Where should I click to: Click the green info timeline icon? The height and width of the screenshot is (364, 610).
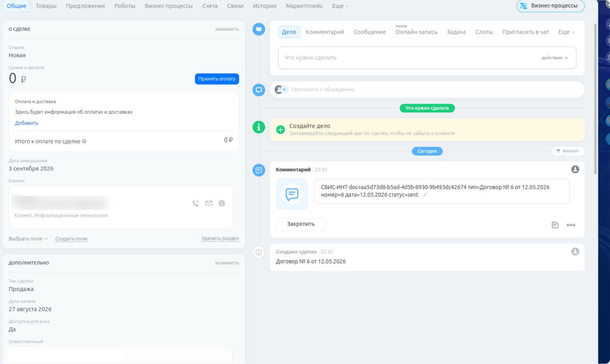click(x=259, y=127)
